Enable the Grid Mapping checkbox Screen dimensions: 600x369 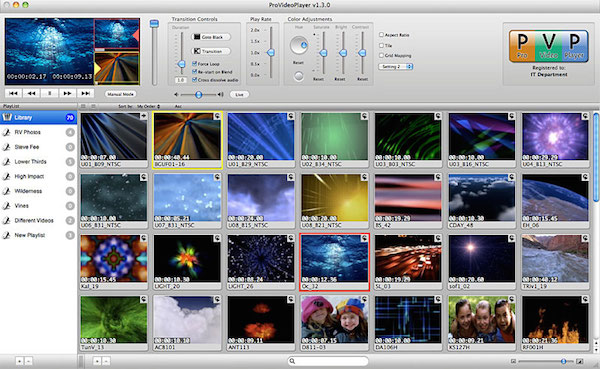381,55
